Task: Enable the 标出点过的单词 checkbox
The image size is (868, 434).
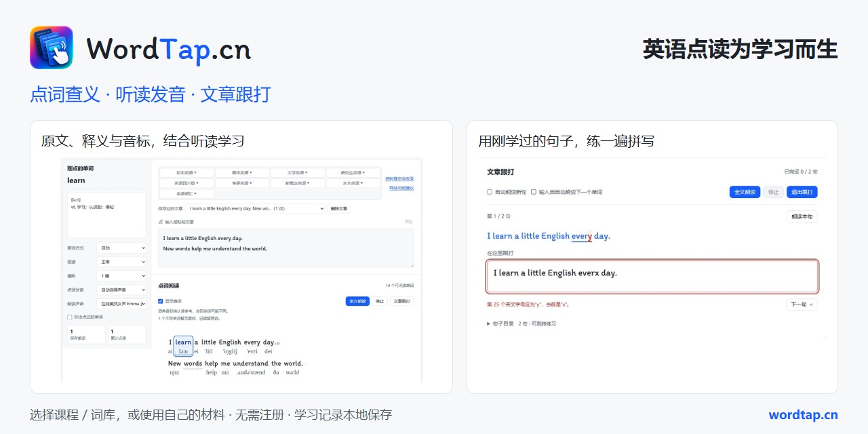Action: 70,317
